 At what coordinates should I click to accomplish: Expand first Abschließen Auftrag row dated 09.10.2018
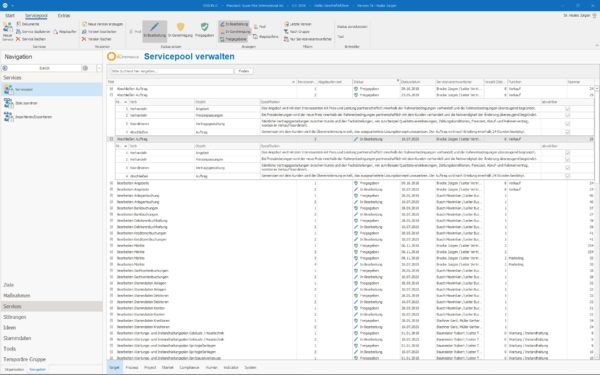coord(112,89)
